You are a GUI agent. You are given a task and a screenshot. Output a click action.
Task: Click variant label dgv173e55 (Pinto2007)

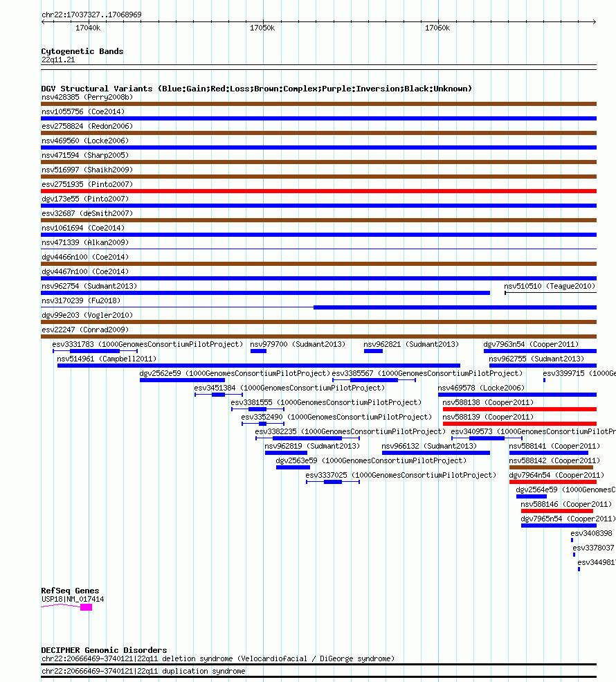(x=84, y=199)
